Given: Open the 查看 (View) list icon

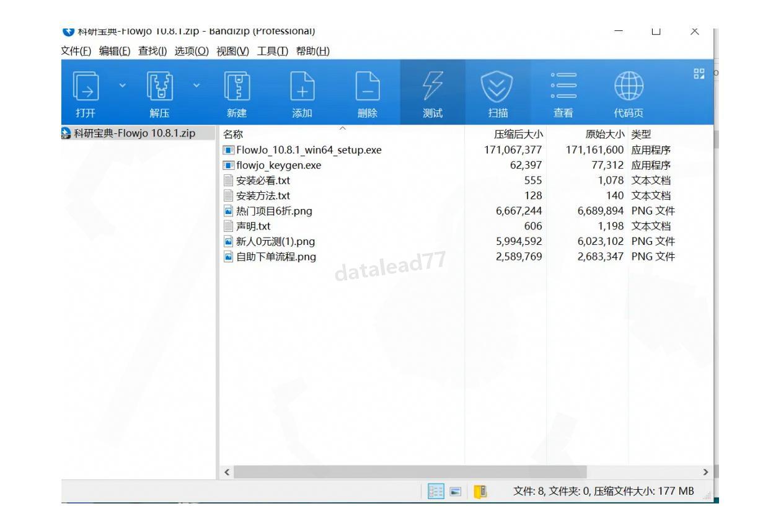Looking at the screenshot, I should point(563,86).
